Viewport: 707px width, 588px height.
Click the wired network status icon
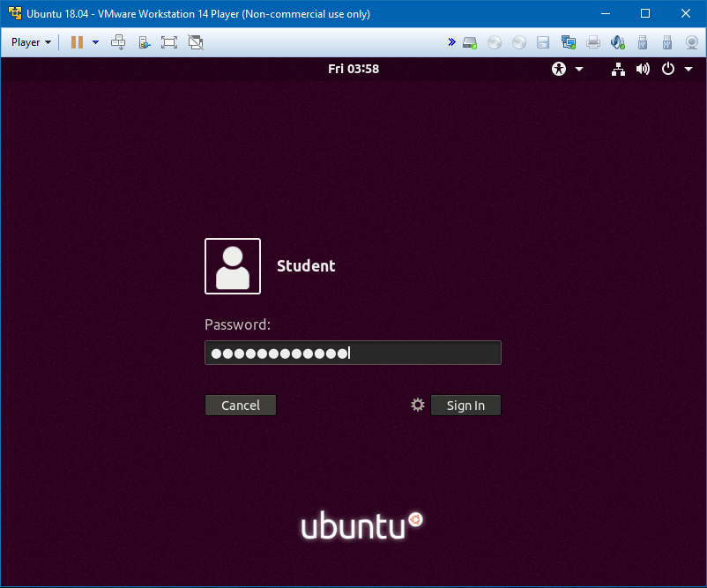[x=618, y=69]
